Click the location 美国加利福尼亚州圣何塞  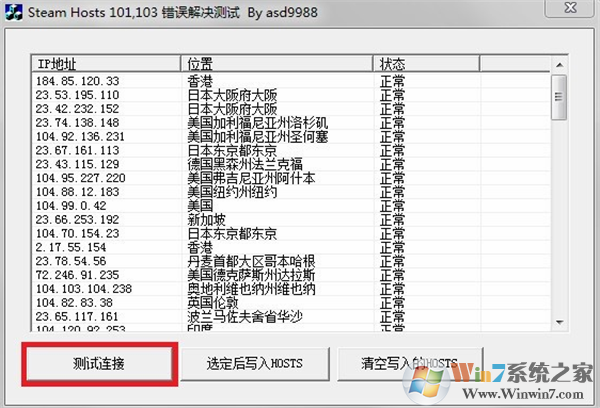coord(258,137)
